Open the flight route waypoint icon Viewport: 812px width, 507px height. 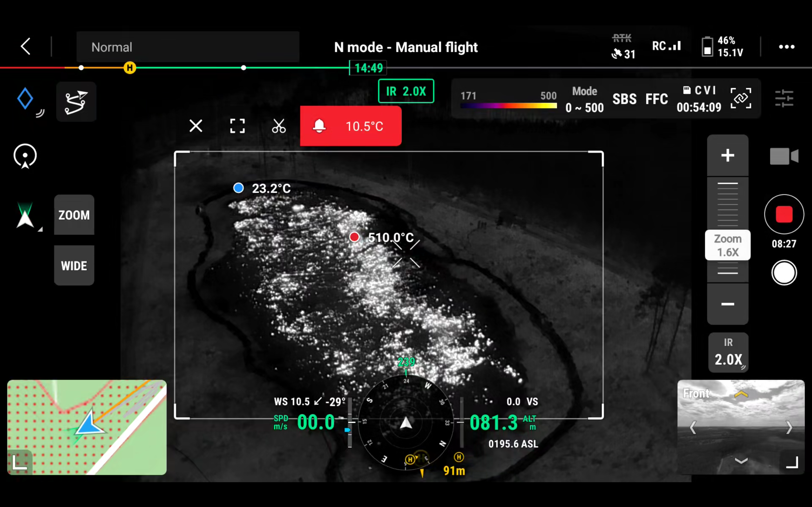[76, 102]
